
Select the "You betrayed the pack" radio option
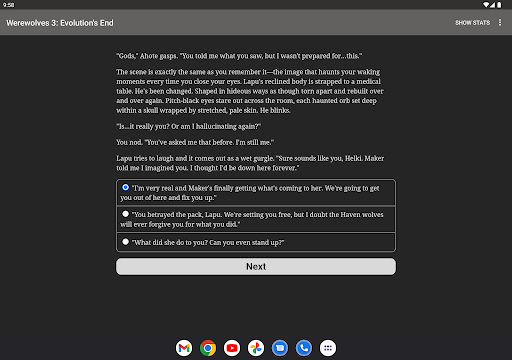coord(256,219)
